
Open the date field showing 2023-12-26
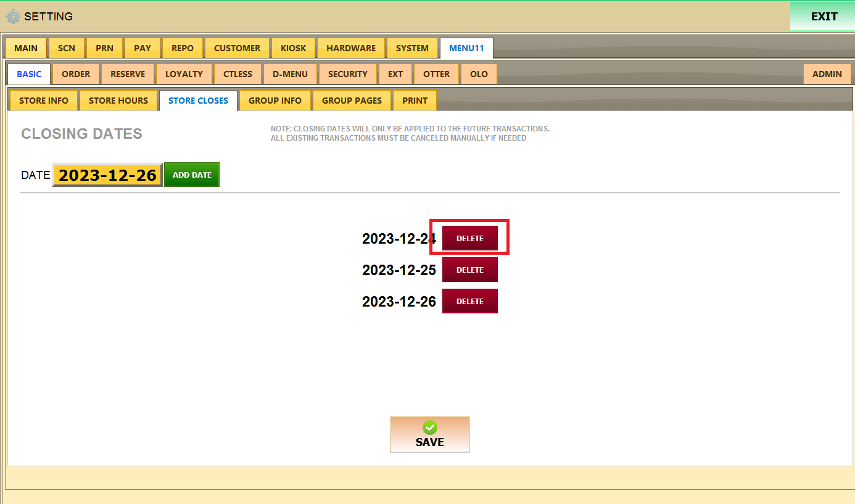107,175
